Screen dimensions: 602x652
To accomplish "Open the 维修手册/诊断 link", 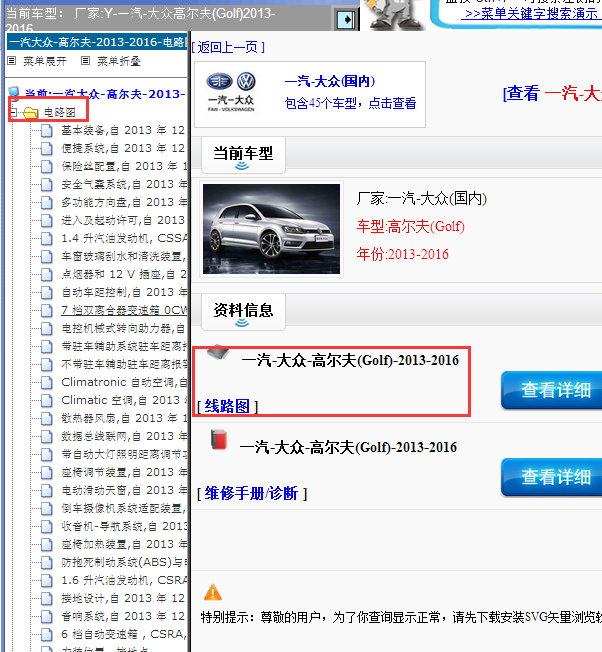I will [x=251, y=494].
